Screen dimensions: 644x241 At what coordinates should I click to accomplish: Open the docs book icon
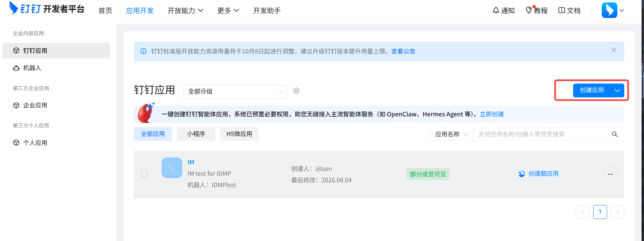(x=562, y=10)
